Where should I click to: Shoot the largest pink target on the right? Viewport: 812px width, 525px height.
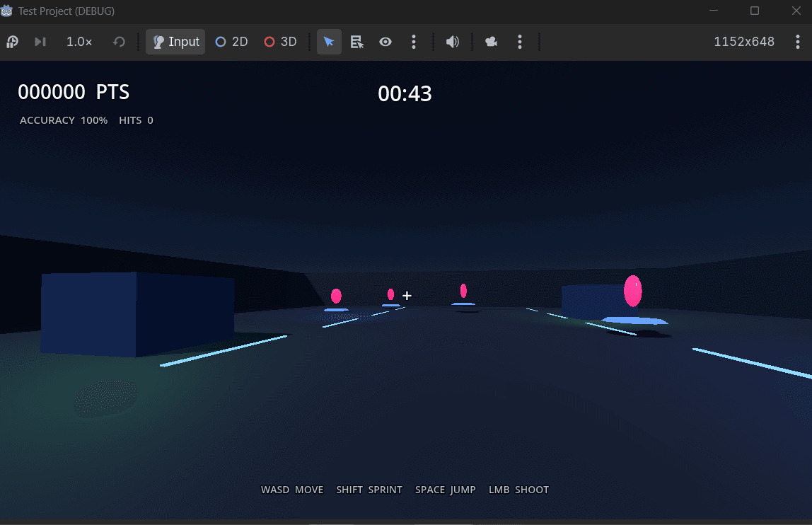633,291
